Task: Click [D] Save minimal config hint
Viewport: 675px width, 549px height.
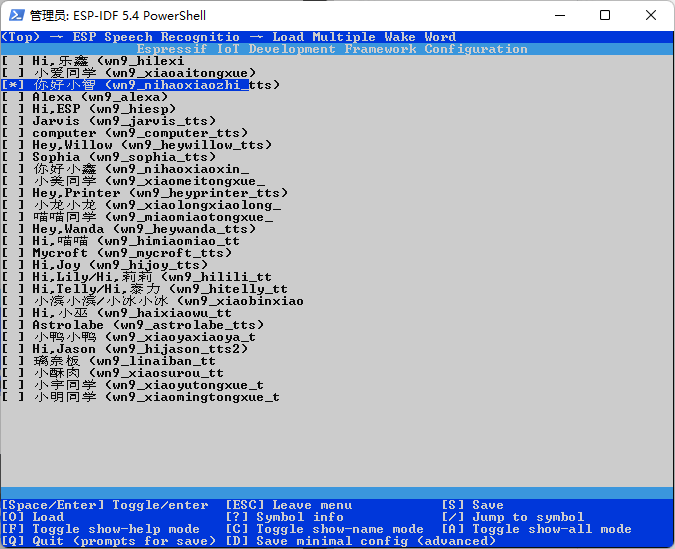Action: click(361, 541)
